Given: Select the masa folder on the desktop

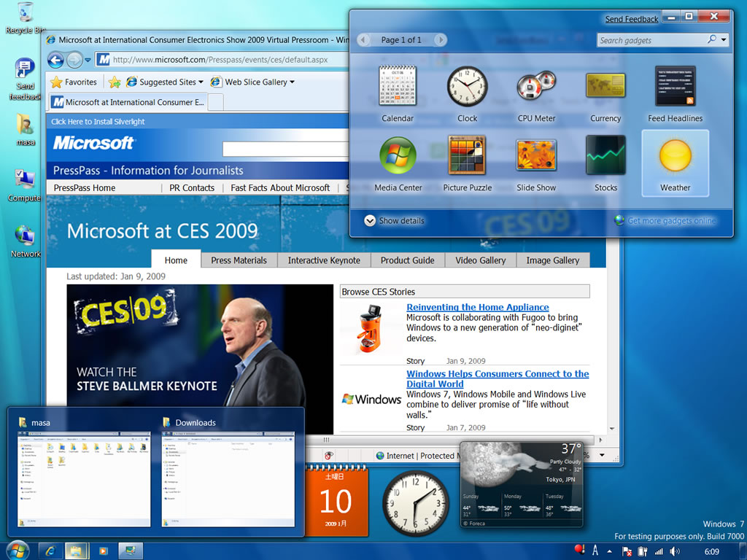Looking at the screenshot, I should pos(25,130).
